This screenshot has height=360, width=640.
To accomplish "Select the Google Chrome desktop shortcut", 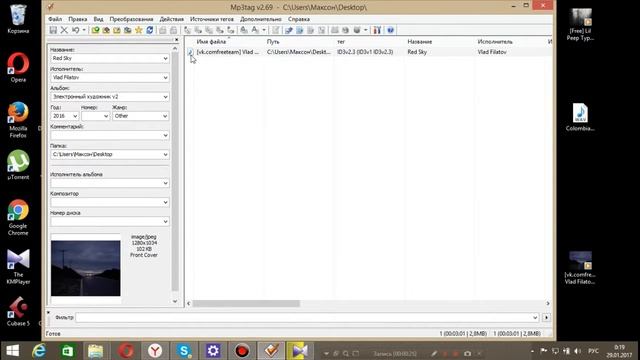I will coord(18,218).
